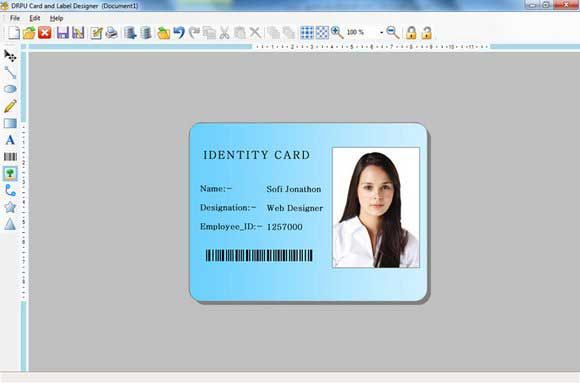Select the Star shape tool
Screen dimensions: 580x383
coord(10,207)
